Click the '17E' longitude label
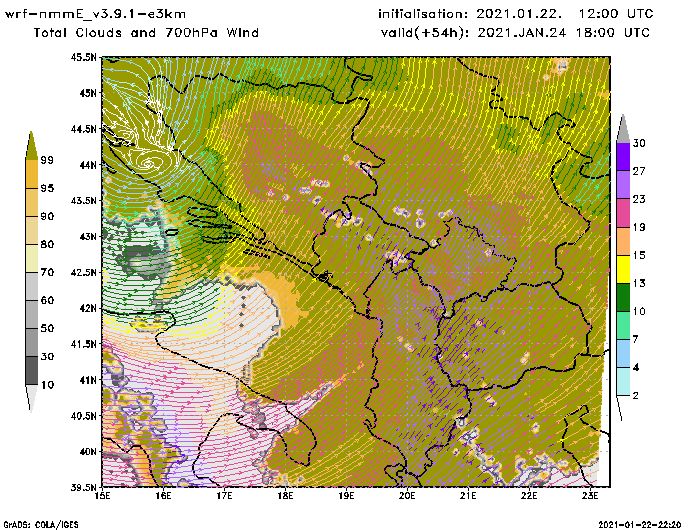Viewport: 700px width, 530px height. point(225,496)
